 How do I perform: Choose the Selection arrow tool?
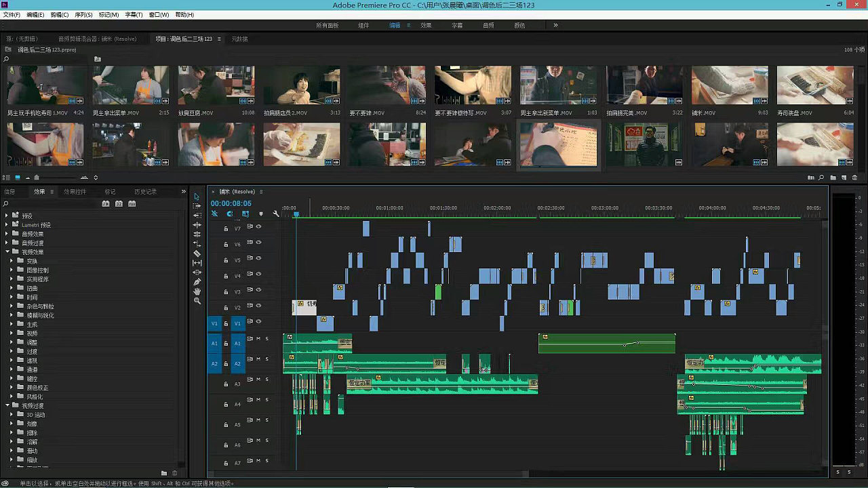(x=197, y=197)
